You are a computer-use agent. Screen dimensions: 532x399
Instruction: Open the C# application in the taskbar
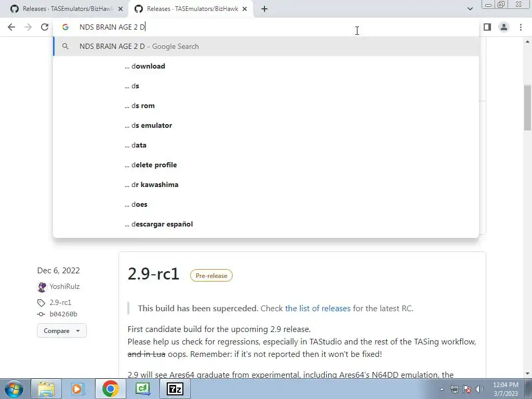click(x=142, y=389)
